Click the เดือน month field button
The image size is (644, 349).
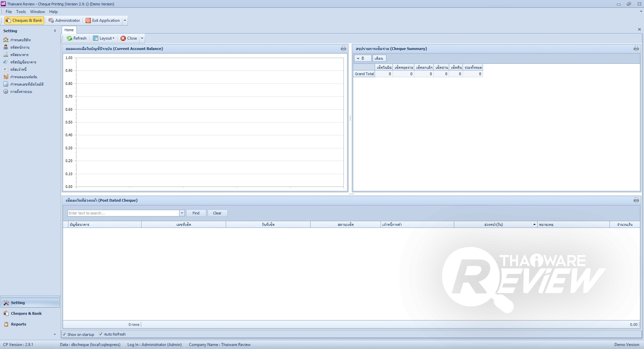379,58
